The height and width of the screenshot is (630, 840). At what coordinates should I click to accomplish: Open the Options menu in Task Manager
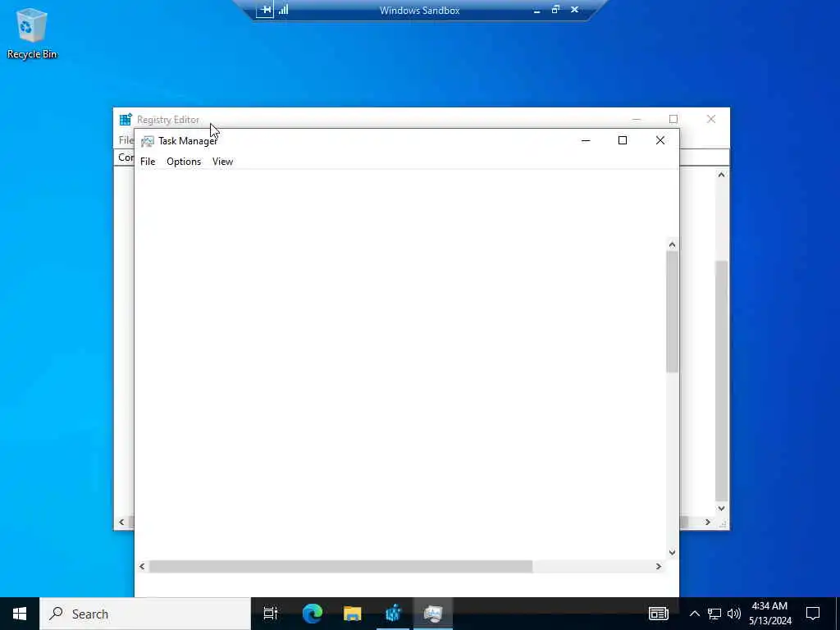tap(184, 162)
